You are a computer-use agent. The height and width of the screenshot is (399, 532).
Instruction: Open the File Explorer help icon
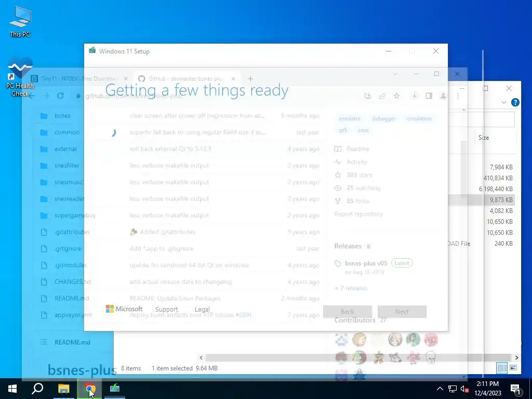tap(515, 102)
